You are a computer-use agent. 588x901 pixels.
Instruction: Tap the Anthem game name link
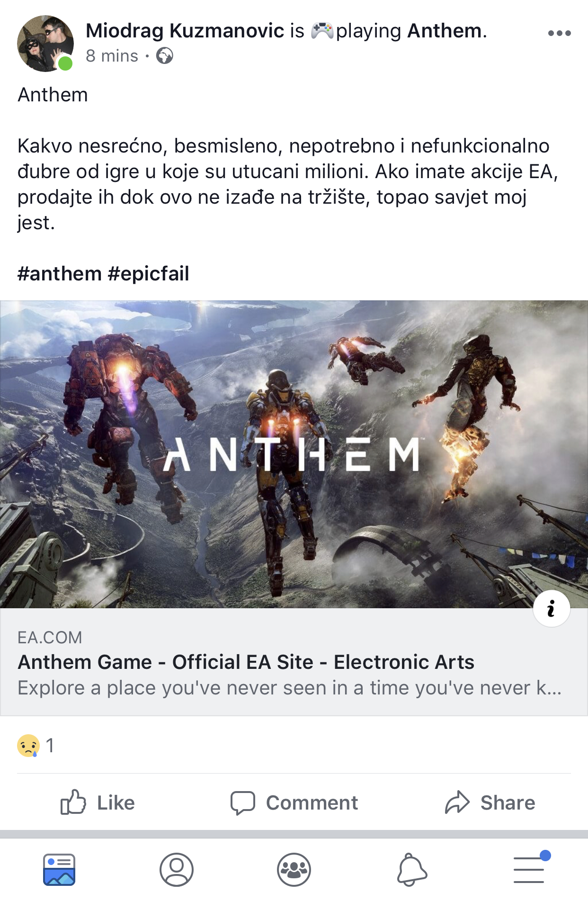(x=445, y=31)
